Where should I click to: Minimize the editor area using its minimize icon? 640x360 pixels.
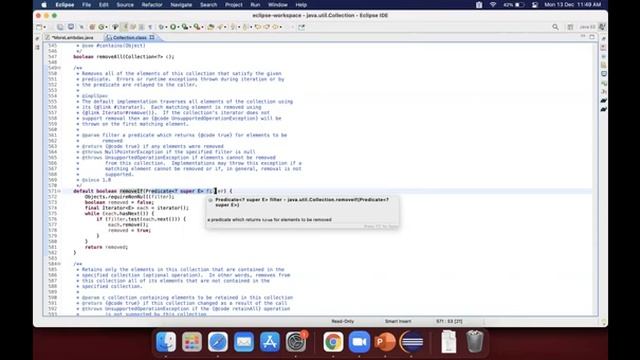coord(583,37)
